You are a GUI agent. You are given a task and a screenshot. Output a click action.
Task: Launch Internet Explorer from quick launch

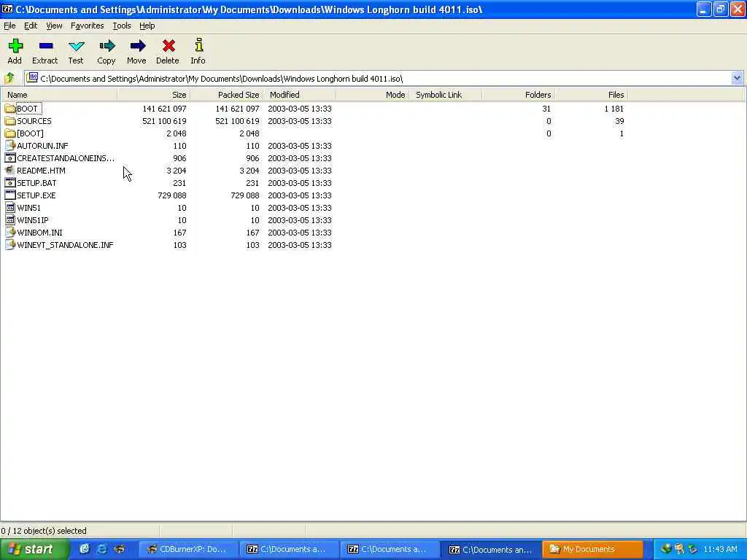pos(101,549)
